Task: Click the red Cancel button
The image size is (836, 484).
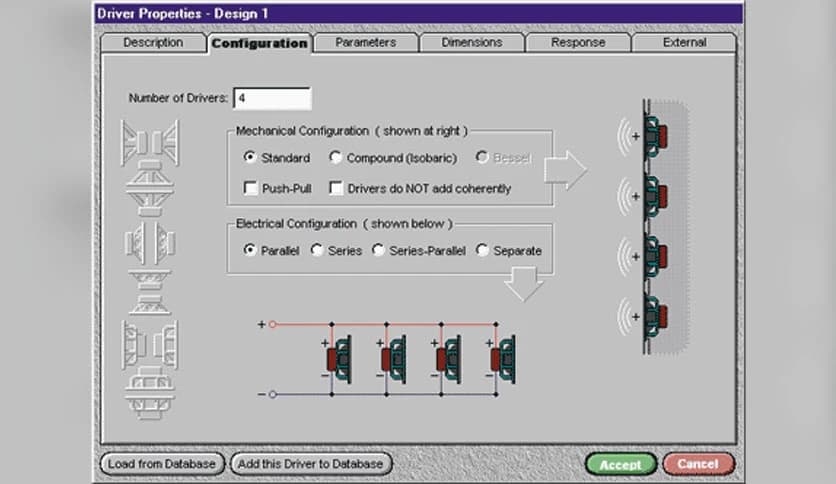Action: point(698,464)
